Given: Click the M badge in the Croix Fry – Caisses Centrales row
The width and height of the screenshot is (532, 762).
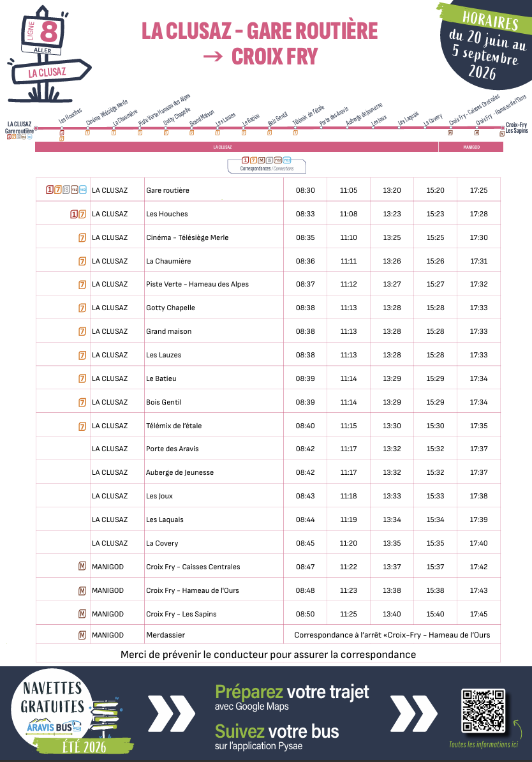Looking at the screenshot, I should (x=82, y=566).
